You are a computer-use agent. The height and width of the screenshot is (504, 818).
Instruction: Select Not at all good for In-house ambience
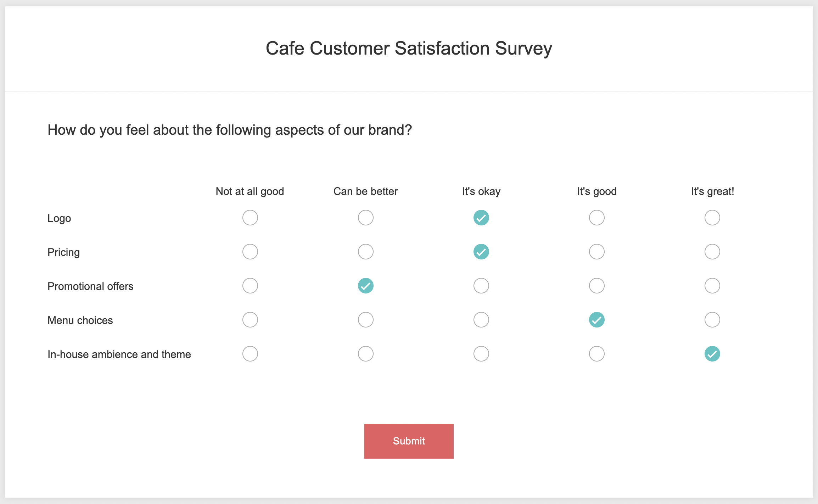point(250,354)
